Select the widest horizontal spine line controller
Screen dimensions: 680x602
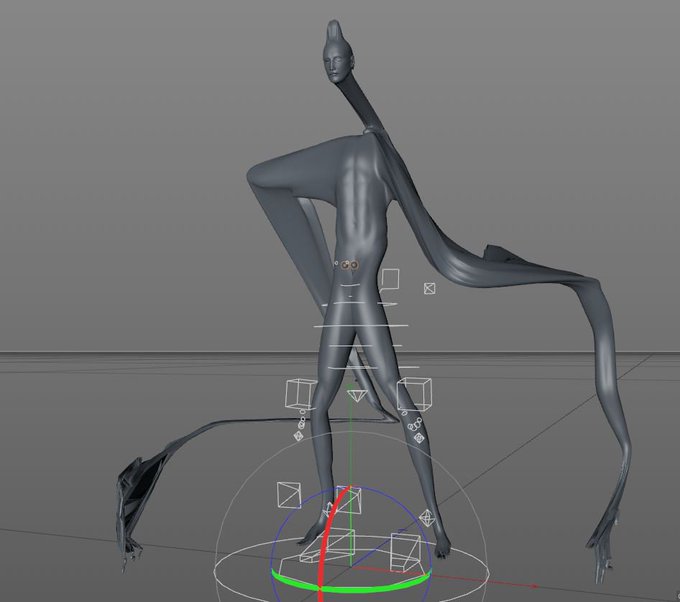tap(361, 325)
